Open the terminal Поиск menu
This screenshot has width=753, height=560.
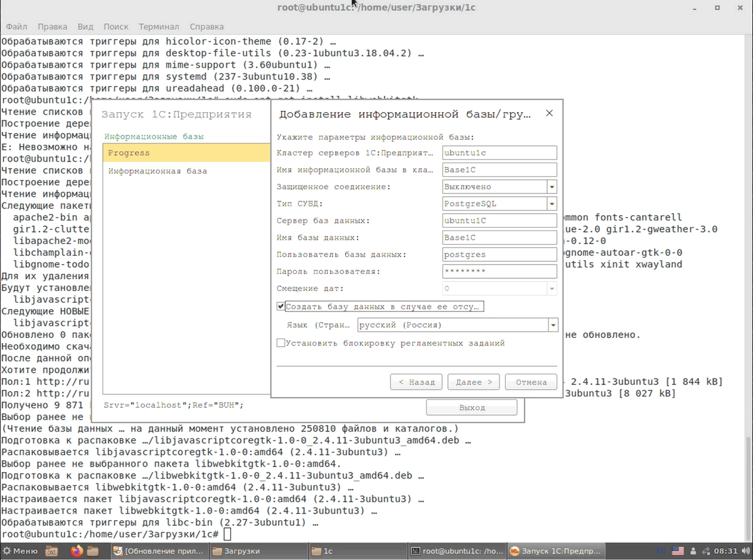115,27
